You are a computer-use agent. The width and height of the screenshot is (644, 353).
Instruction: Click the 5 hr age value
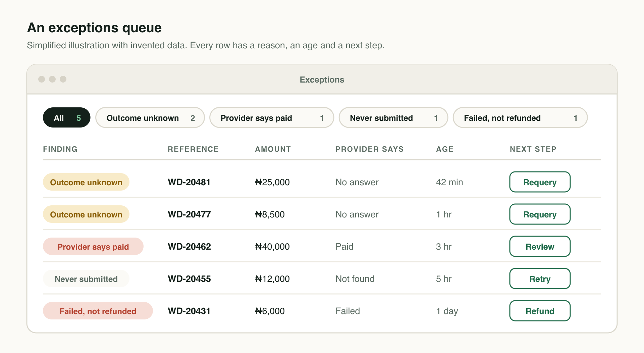444,279
